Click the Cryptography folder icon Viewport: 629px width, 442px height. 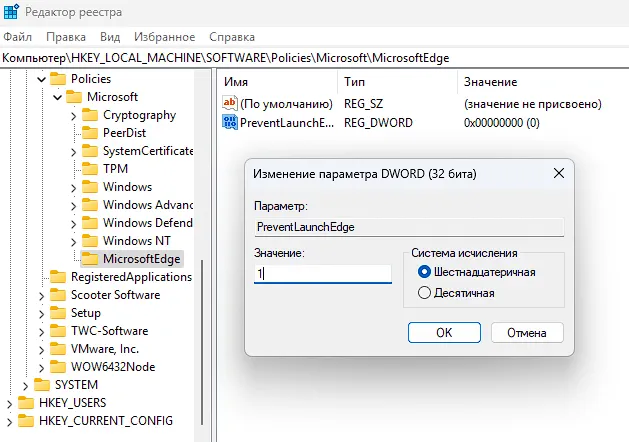pos(90,115)
